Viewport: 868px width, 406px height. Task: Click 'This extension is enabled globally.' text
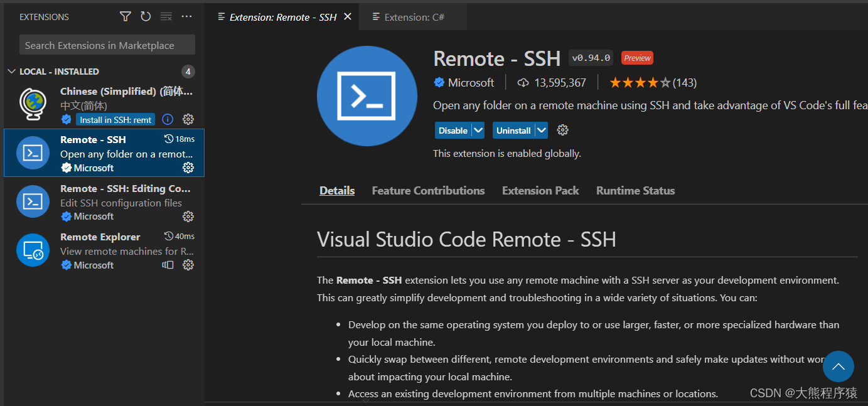pyautogui.click(x=507, y=153)
